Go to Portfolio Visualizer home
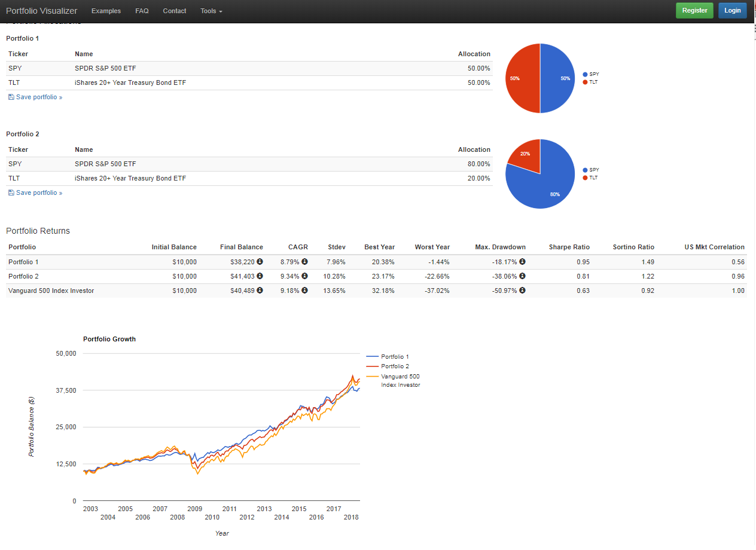This screenshot has width=756, height=550. coord(41,11)
